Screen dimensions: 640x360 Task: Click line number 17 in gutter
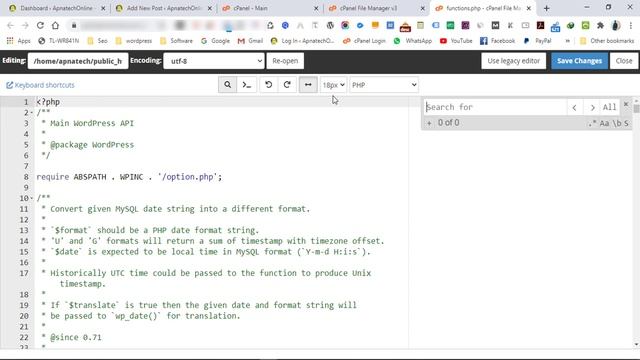(24, 273)
